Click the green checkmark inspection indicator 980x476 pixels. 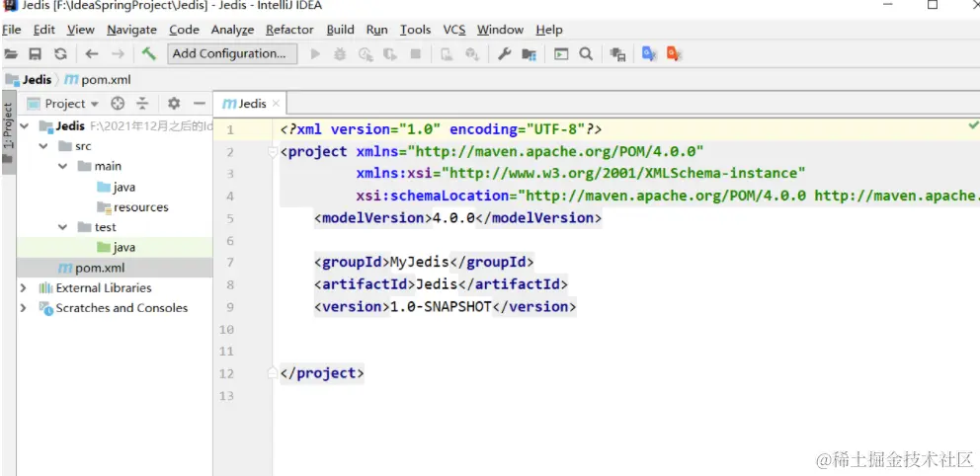[973, 125]
